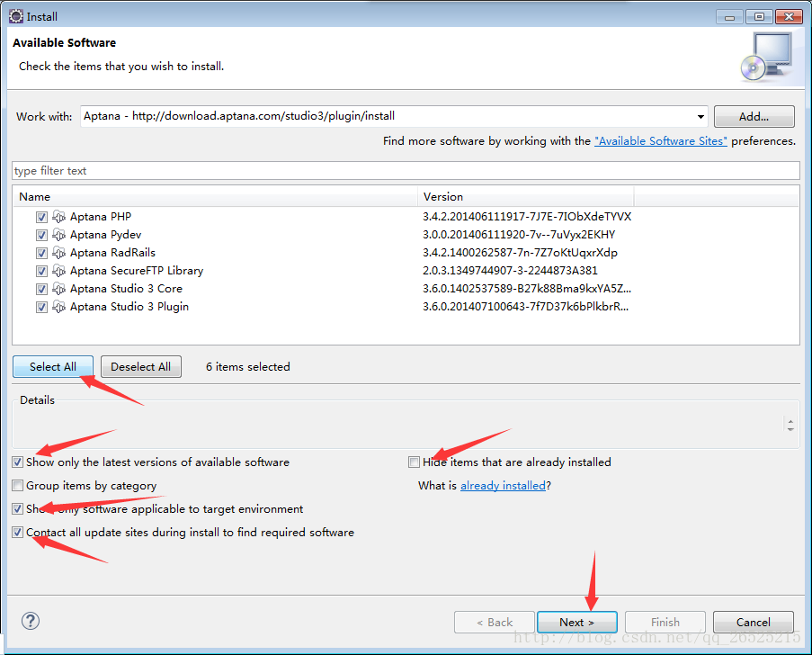Proceed with the Next > button
812x655 pixels.
[577, 622]
